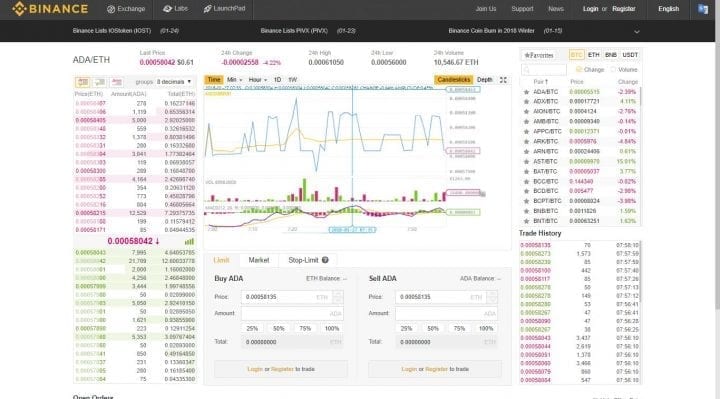Open the Support link

coord(522,9)
